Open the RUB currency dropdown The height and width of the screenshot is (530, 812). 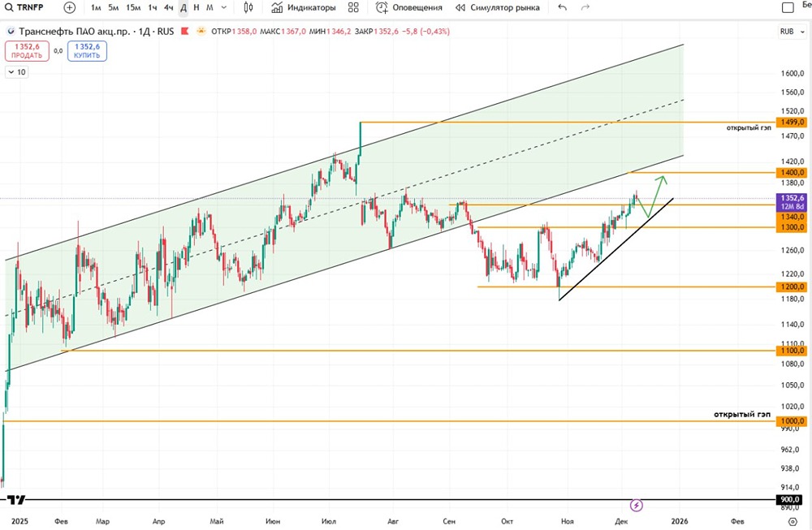click(x=793, y=32)
